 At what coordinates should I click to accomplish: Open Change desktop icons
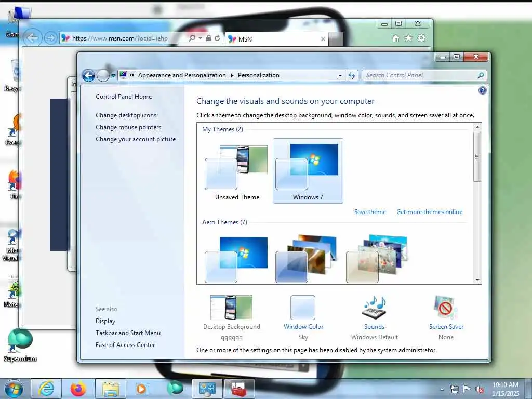[x=126, y=115]
